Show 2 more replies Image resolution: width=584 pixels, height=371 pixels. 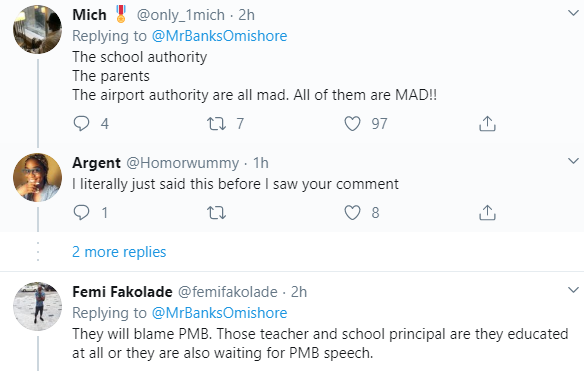click(119, 252)
